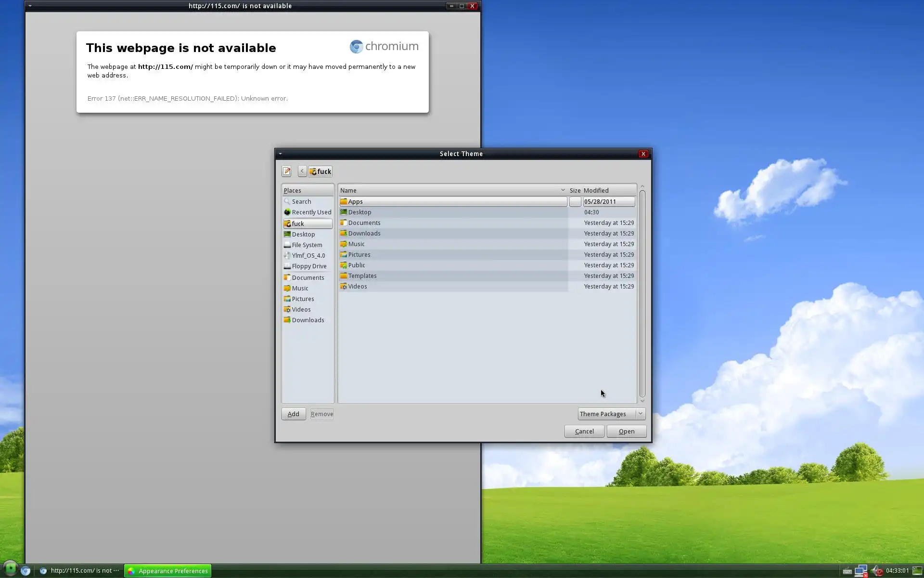Image resolution: width=924 pixels, height=578 pixels.
Task: Cancel the Select Theme dialog
Action: [584, 431]
